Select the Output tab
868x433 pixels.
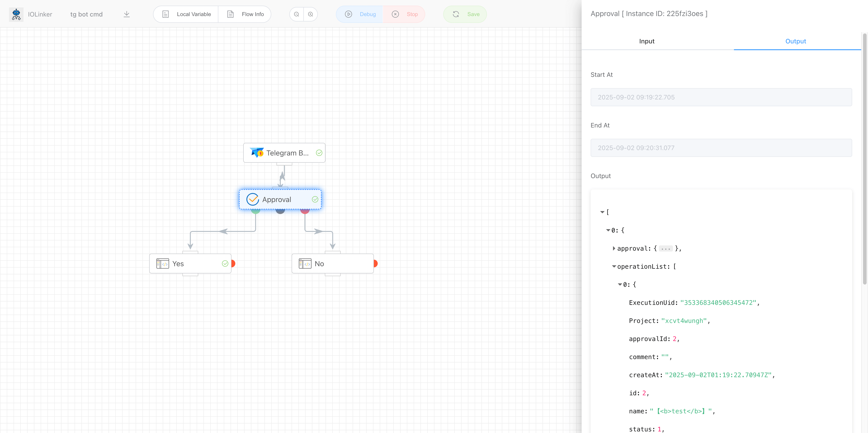796,41
